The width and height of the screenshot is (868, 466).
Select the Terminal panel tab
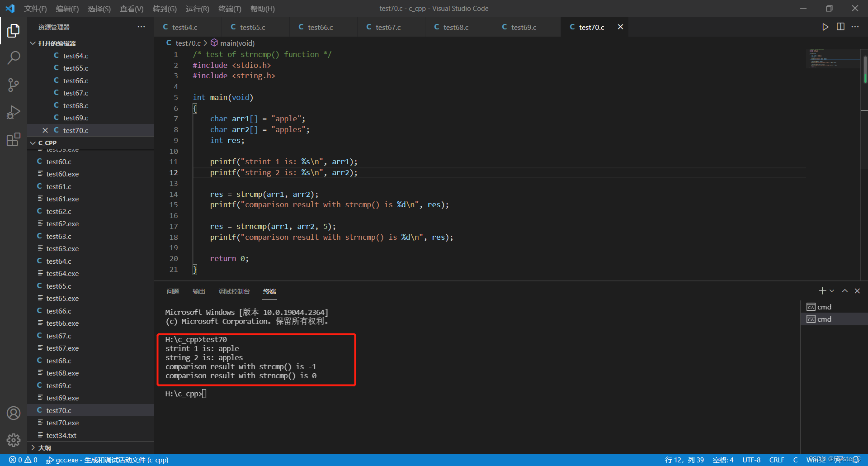(x=269, y=291)
